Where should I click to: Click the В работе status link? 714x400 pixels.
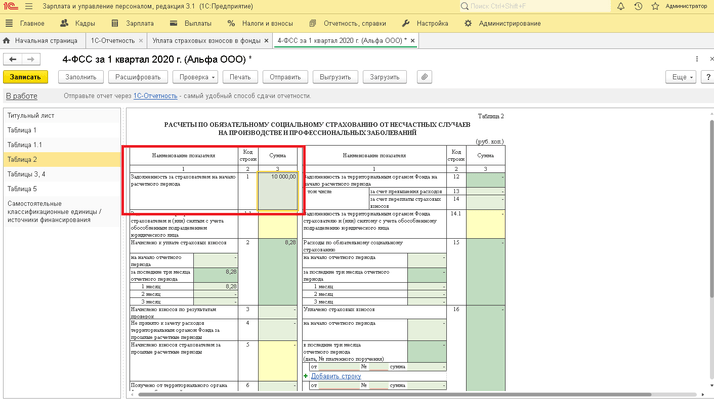point(22,96)
